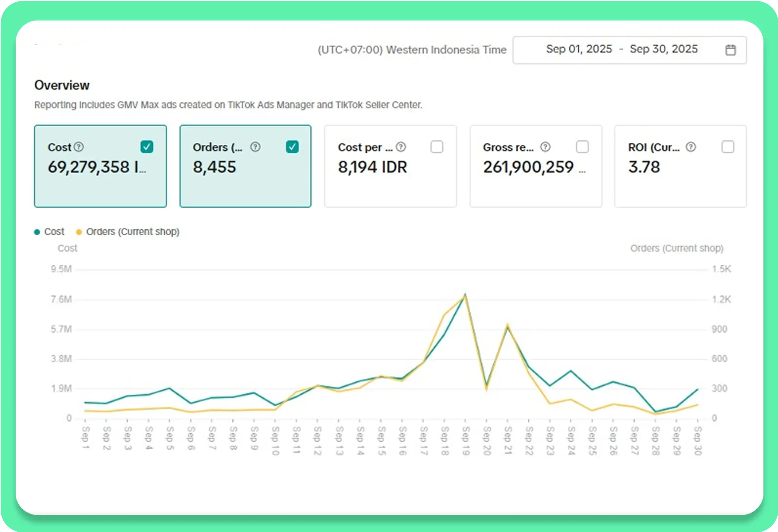Click the Sep 30, 2025 end date
The image size is (778, 532).
[x=664, y=49]
